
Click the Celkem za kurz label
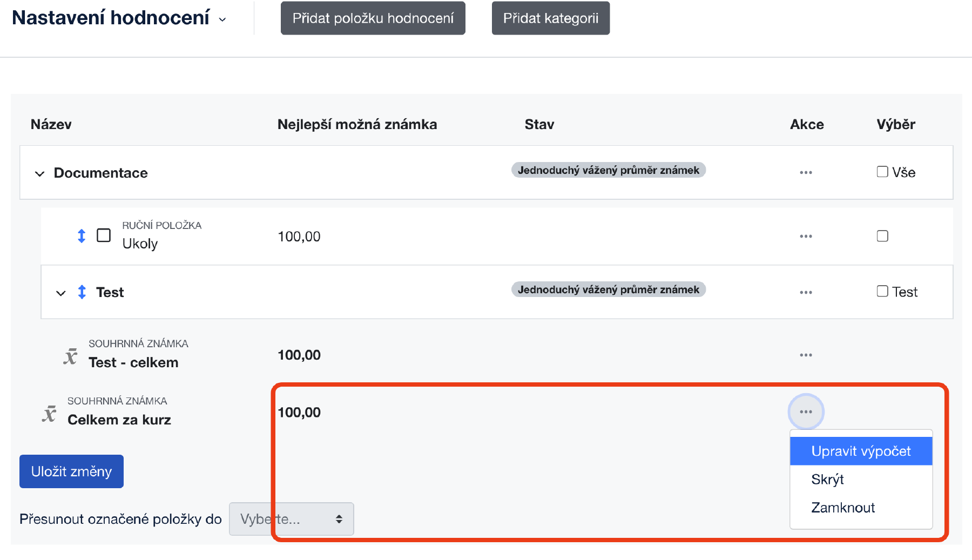coord(119,420)
